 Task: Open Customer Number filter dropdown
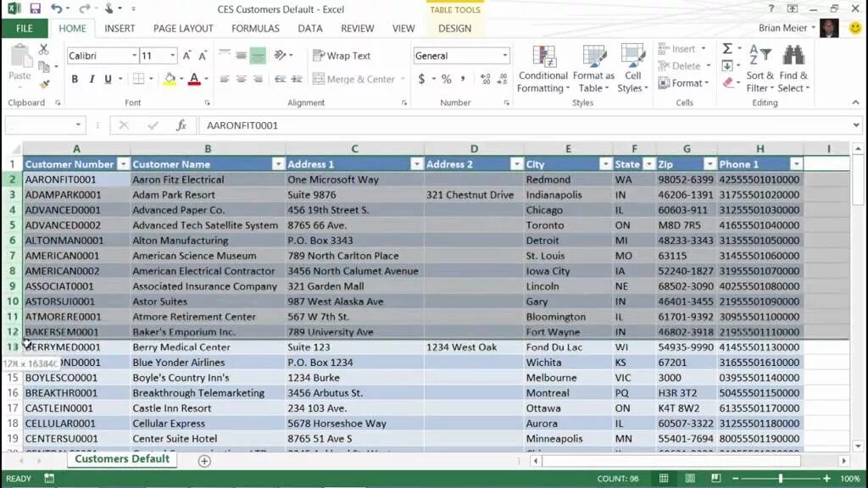(x=124, y=164)
